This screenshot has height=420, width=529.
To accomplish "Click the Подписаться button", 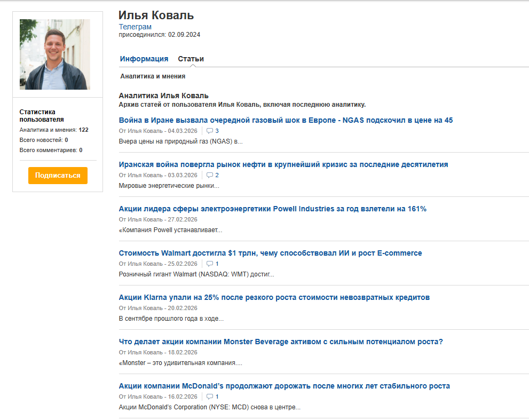I will pos(58,175).
